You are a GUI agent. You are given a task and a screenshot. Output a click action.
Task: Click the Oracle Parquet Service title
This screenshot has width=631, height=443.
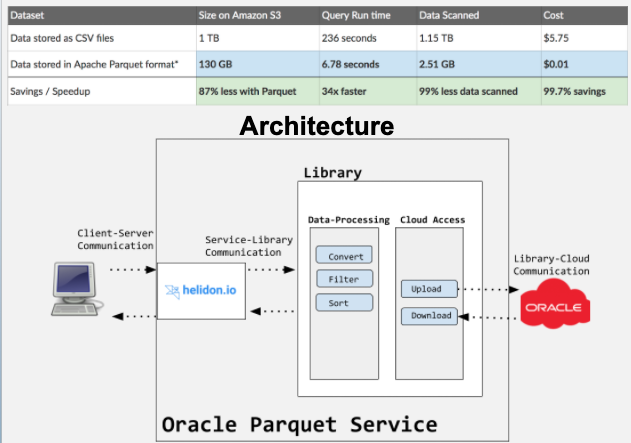pyautogui.click(x=299, y=425)
